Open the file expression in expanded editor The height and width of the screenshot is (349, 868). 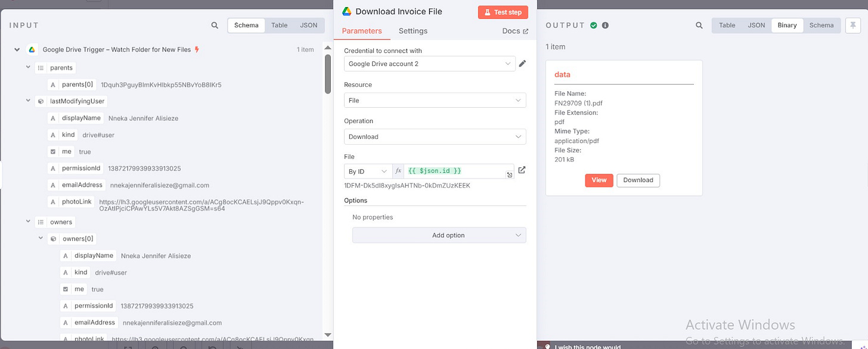tap(510, 174)
